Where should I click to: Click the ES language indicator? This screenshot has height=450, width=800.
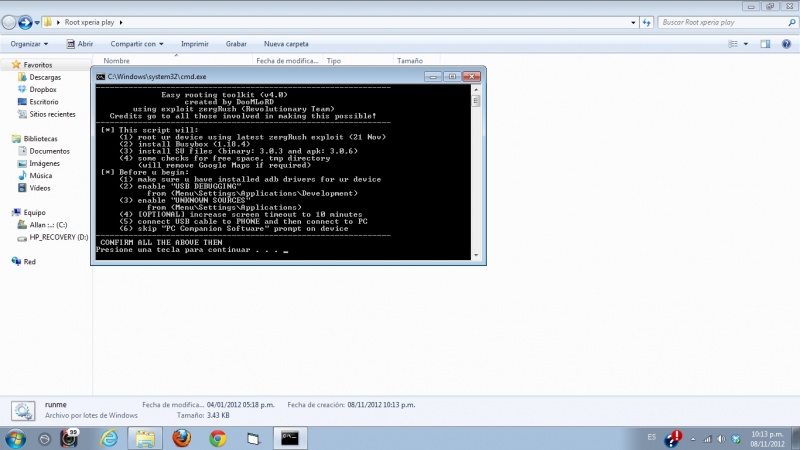point(652,437)
